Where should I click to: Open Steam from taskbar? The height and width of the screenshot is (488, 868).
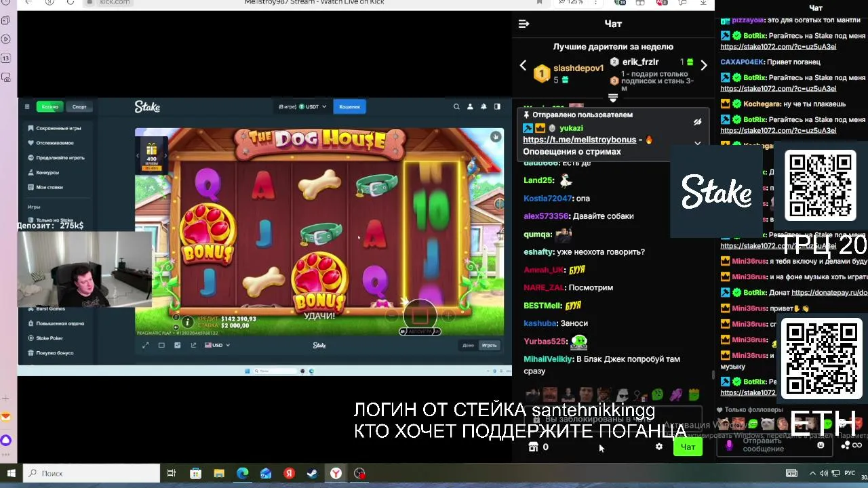[x=313, y=473]
